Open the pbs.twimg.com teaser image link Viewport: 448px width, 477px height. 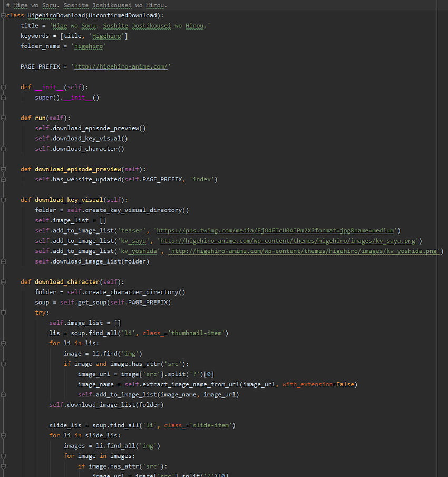pyautogui.click(x=275, y=230)
